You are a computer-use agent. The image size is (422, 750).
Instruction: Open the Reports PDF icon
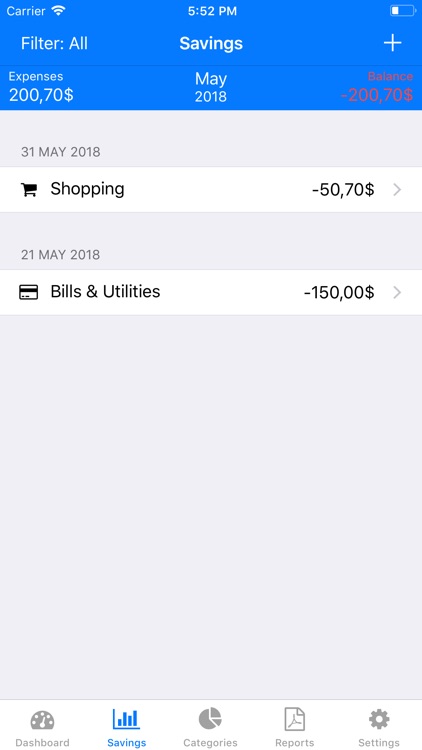[x=295, y=719]
